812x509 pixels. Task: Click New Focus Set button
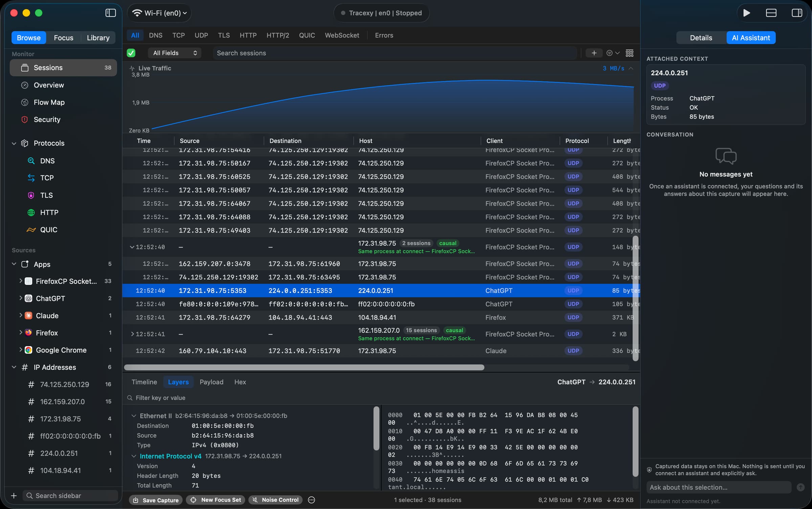pos(216,500)
